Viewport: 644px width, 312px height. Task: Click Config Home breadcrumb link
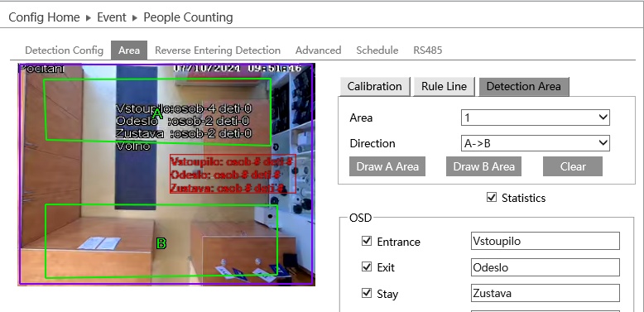click(x=44, y=17)
